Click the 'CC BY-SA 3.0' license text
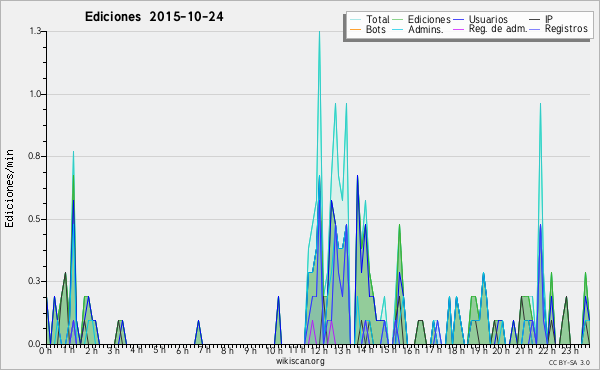The image size is (600, 370). coord(569,362)
